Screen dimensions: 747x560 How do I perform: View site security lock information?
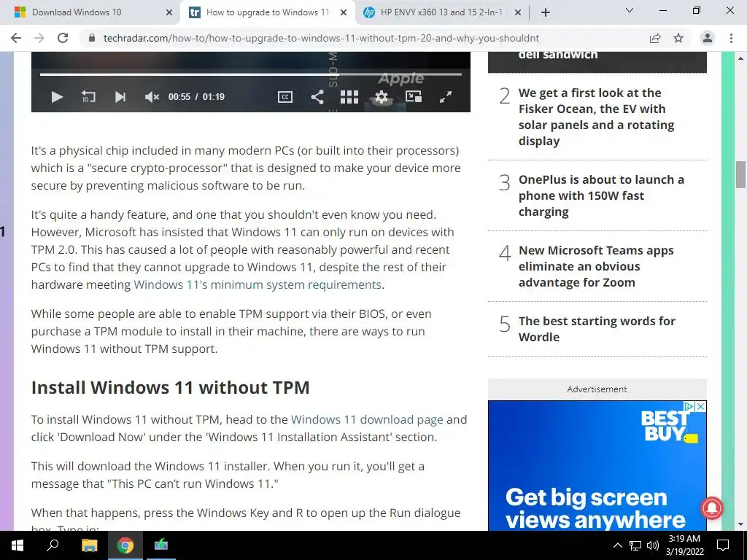pyautogui.click(x=93, y=38)
